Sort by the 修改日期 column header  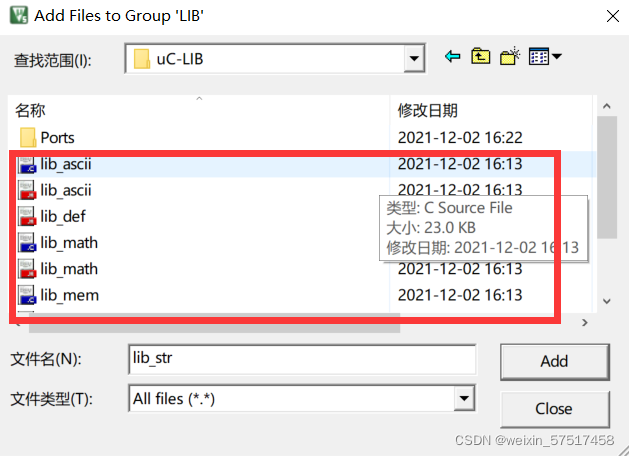493,110
